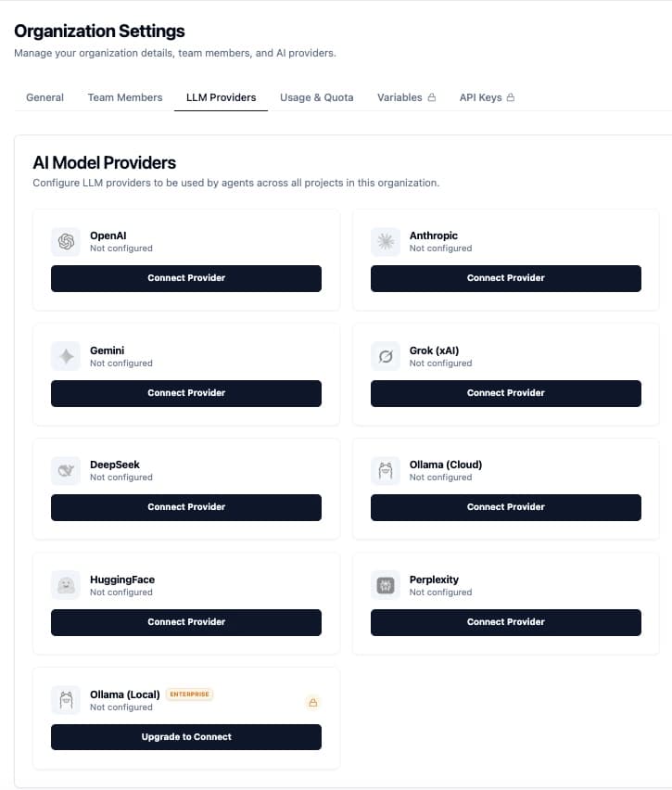Select the HuggingFace emoji icon
The height and width of the screenshot is (790, 672).
click(x=66, y=585)
